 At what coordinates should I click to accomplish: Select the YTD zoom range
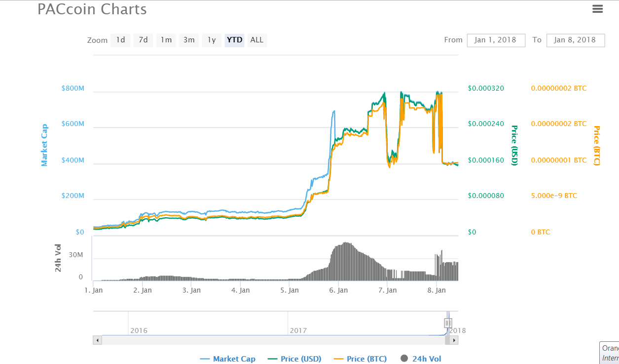tap(235, 40)
